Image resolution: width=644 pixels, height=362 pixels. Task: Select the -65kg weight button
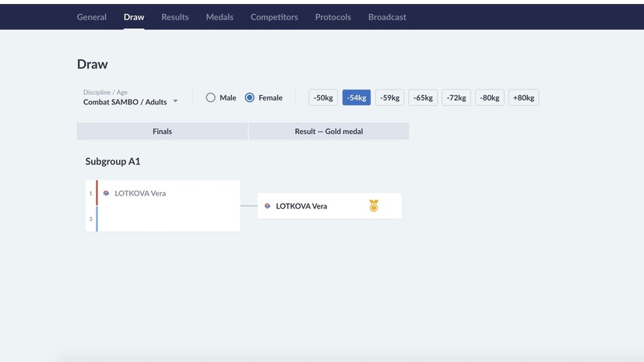(x=423, y=98)
